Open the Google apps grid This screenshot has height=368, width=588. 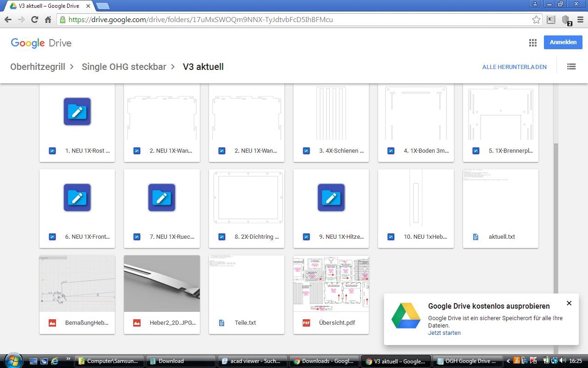coord(532,42)
